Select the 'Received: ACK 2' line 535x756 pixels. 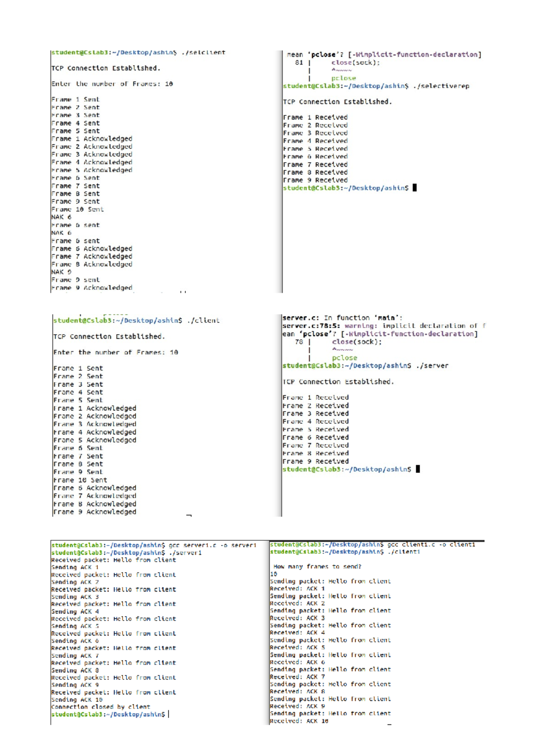297,603
